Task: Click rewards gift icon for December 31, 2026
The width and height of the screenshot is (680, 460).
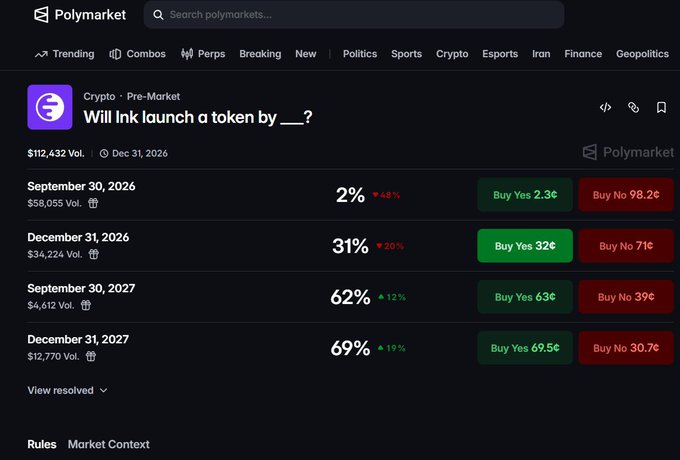Action: [94, 254]
